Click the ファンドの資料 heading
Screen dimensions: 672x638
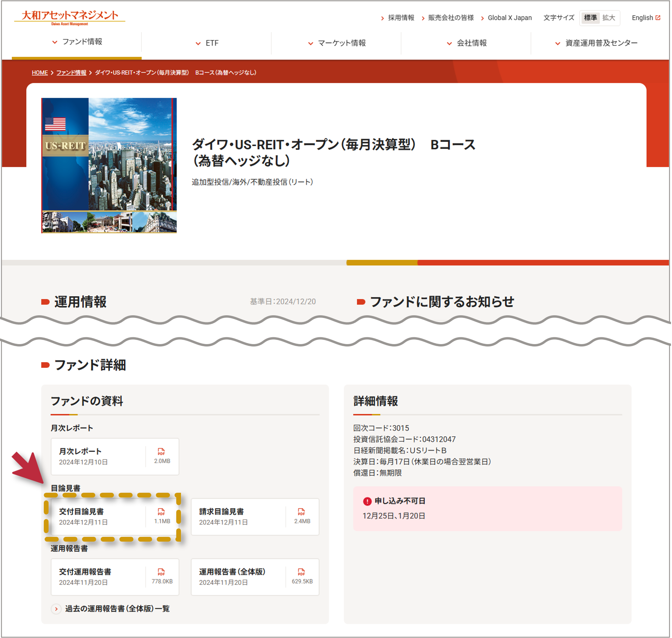pos(87,401)
